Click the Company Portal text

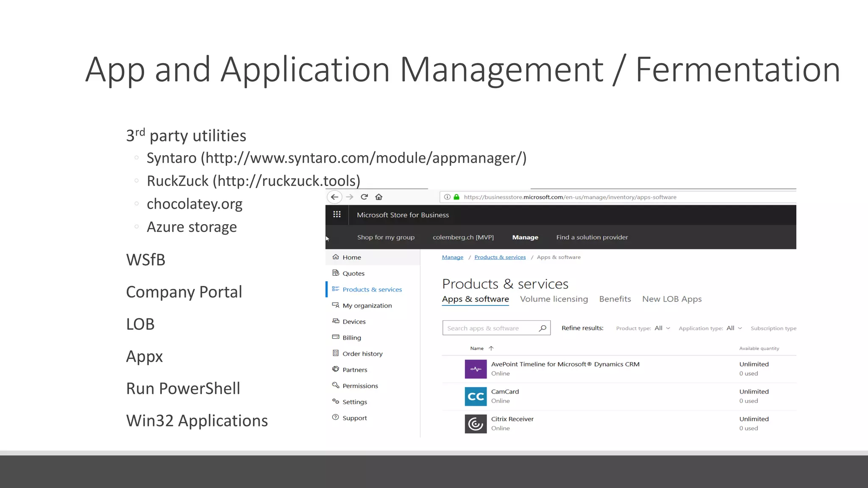coord(184,292)
